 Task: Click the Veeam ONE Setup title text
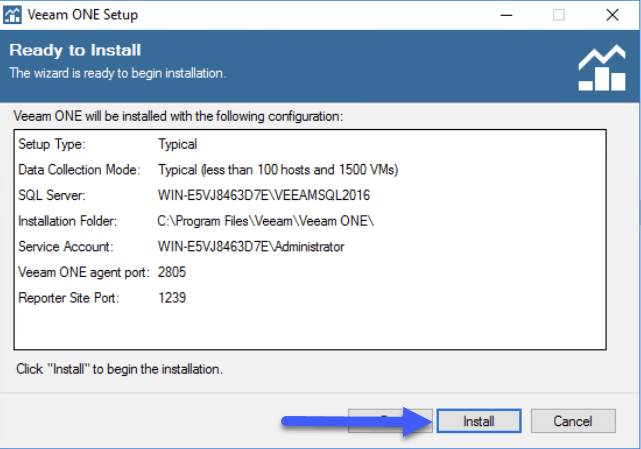click(x=83, y=15)
